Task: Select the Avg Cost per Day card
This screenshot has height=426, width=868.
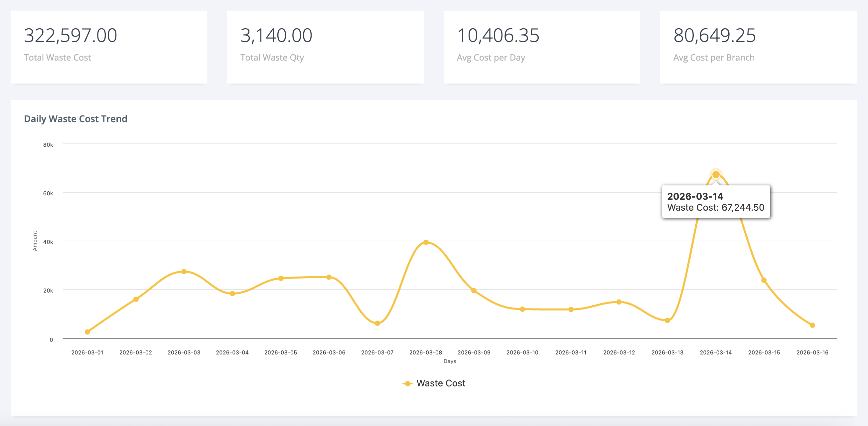Action: (541, 47)
